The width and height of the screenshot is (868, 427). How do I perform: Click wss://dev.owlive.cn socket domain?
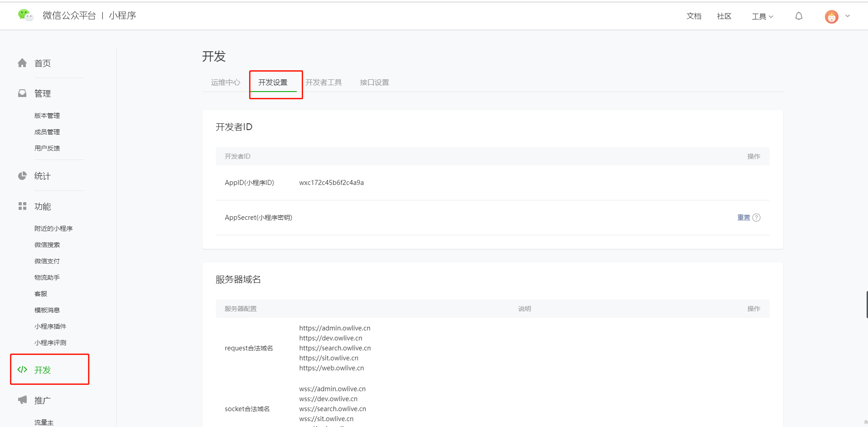point(328,399)
